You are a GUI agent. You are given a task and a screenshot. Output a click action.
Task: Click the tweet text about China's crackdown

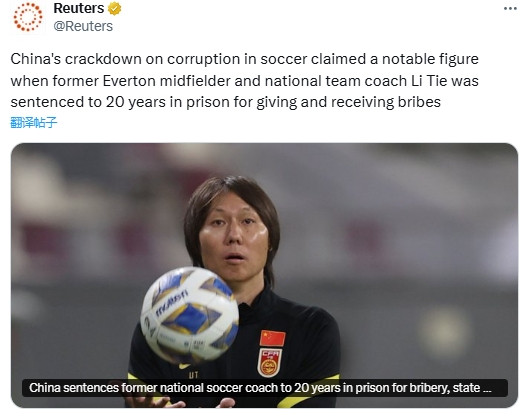[x=245, y=80]
